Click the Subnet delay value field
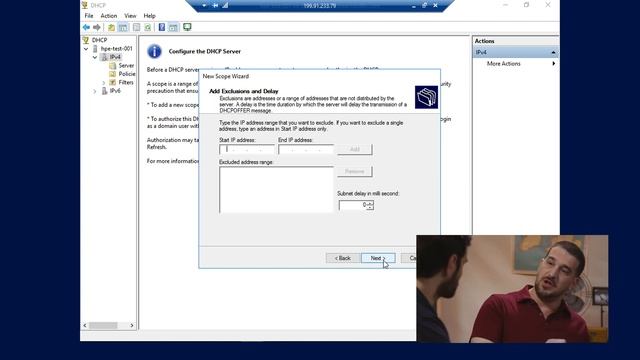This screenshot has height=360, width=640. click(x=352, y=205)
